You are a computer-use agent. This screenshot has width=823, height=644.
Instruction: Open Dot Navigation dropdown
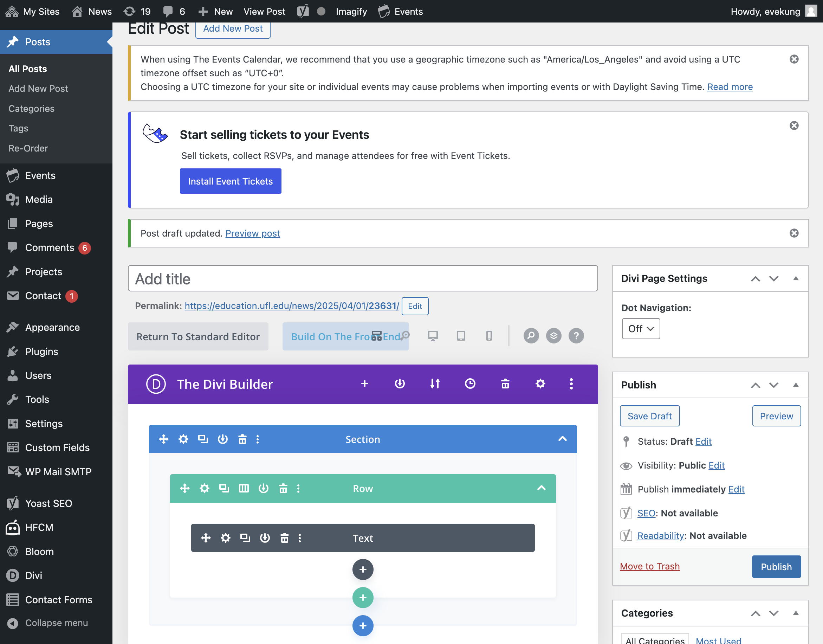click(x=641, y=329)
